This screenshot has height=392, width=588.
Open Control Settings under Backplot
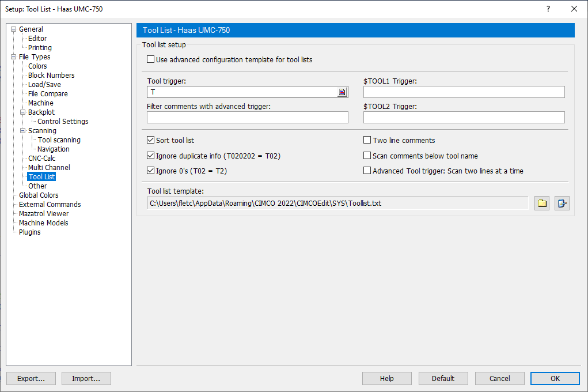(63, 121)
